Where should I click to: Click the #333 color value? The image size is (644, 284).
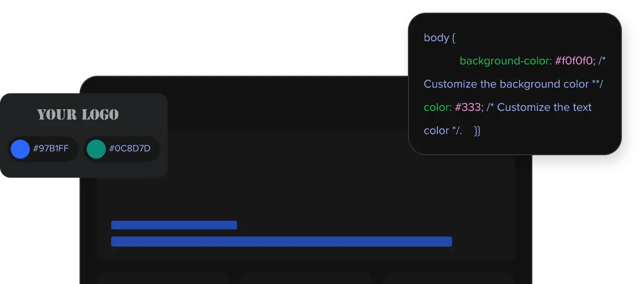468,108
